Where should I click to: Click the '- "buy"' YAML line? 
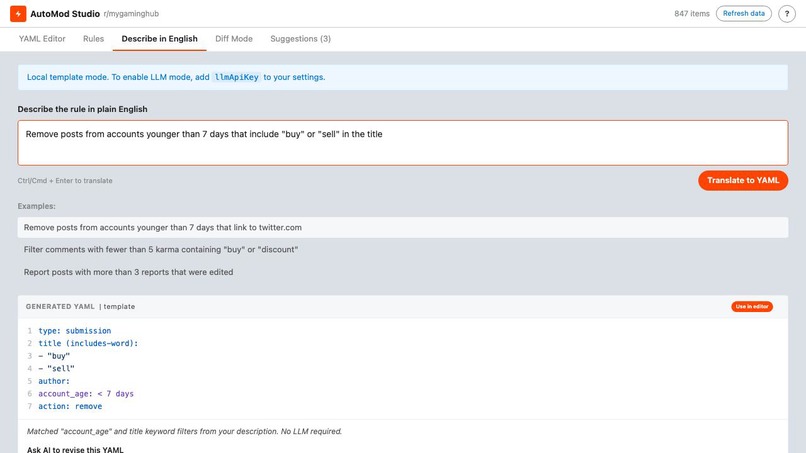pyautogui.click(x=54, y=356)
